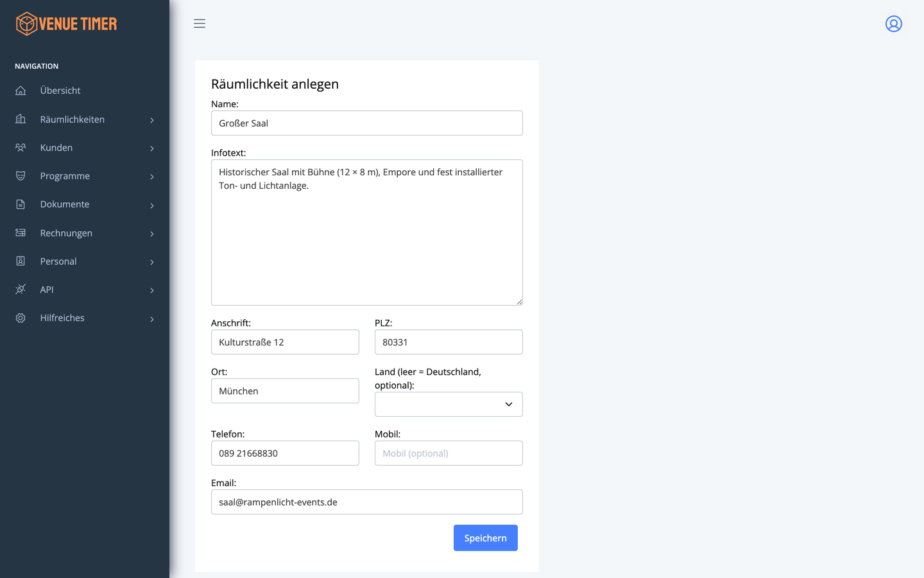Click the Kunden people icon
924x578 pixels.
click(x=21, y=148)
